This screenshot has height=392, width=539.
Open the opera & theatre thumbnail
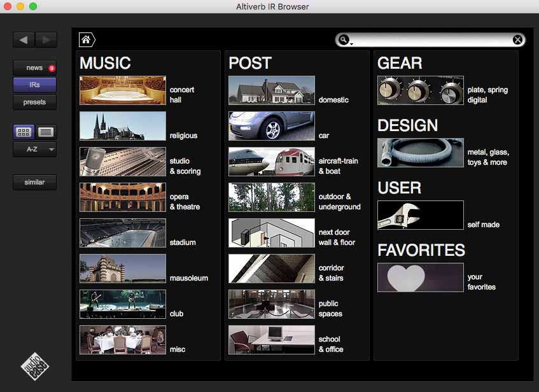point(123,197)
